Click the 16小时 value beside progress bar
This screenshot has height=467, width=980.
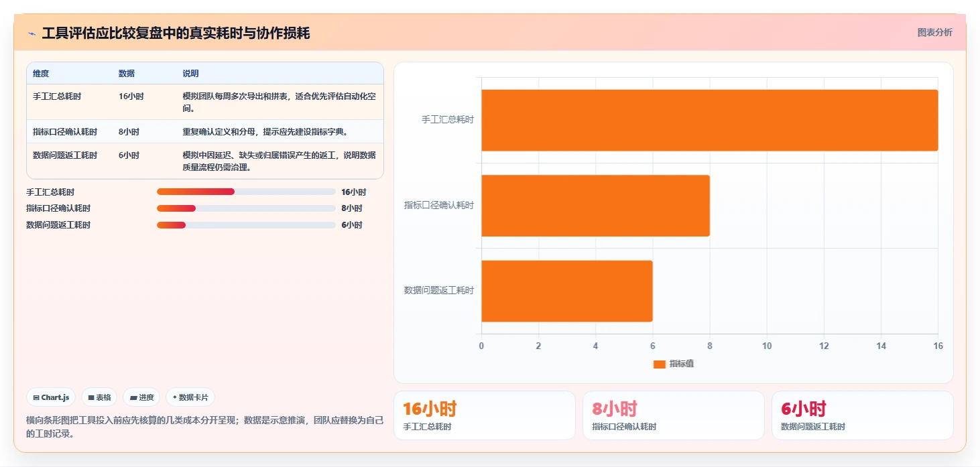353,192
